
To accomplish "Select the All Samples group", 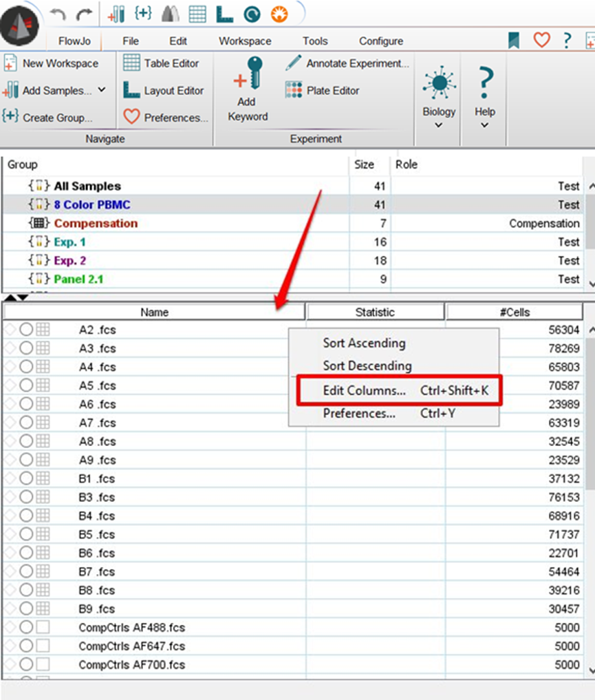I will point(87,186).
